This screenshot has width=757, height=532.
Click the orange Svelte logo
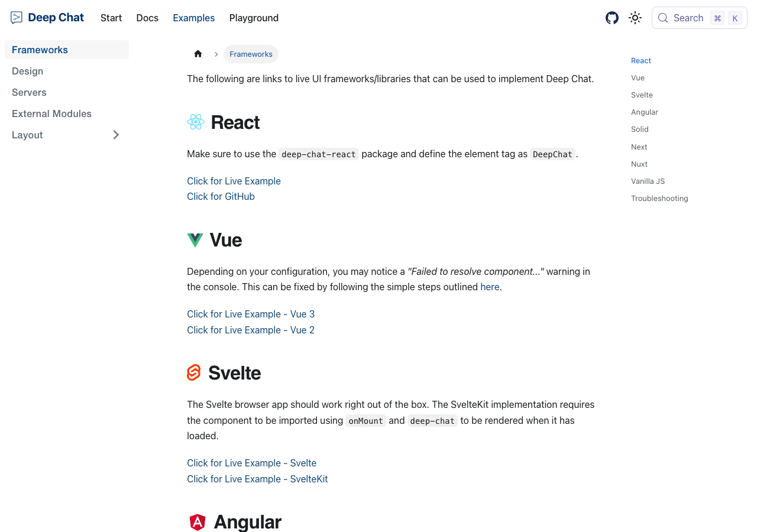(x=194, y=372)
